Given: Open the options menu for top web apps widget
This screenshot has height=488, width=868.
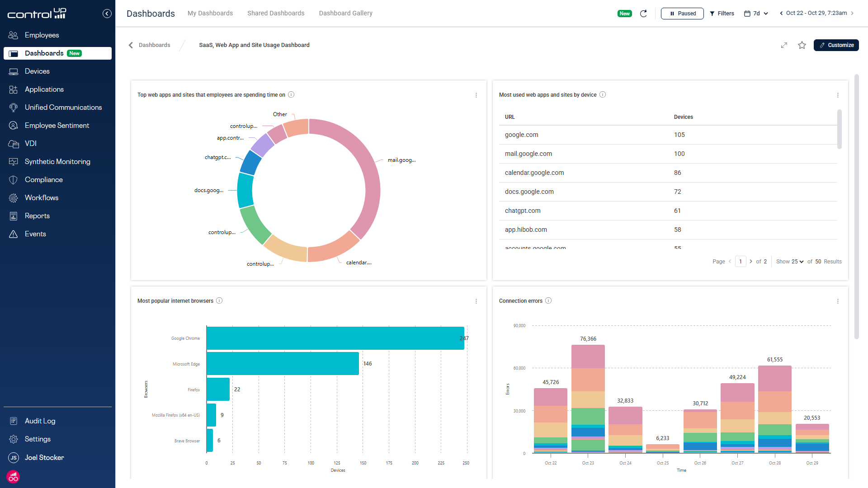Looking at the screenshot, I should [476, 95].
